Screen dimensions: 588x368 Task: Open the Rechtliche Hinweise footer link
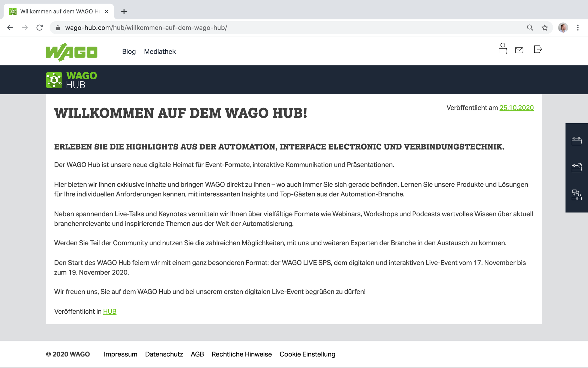[241, 354]
